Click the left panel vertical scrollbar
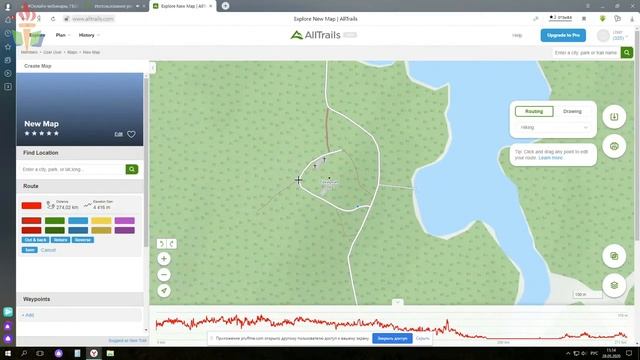The image size is (640, 360). (x=146, y=163)
